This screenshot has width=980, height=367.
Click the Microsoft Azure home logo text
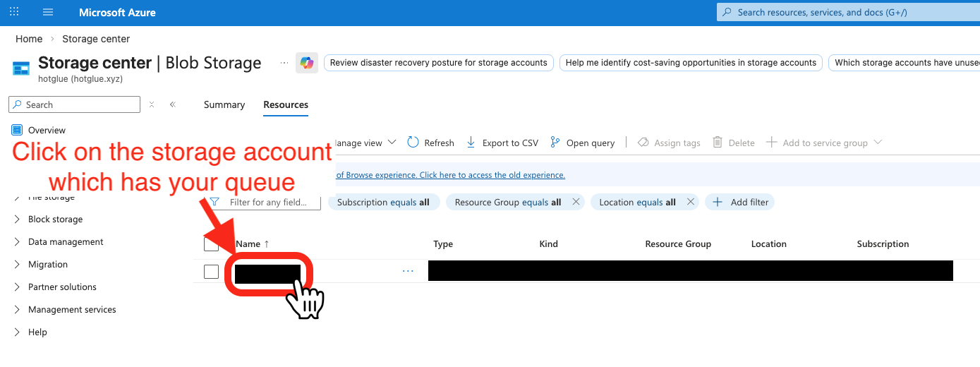click(x=117, y=13)
